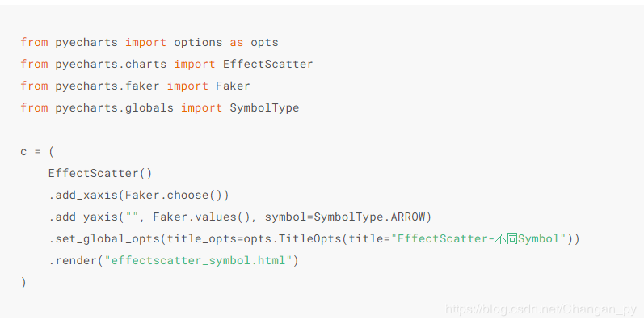Click the 'c = (' assignment line
Screen dimensions: 644x324
click(x=35, y=151)
